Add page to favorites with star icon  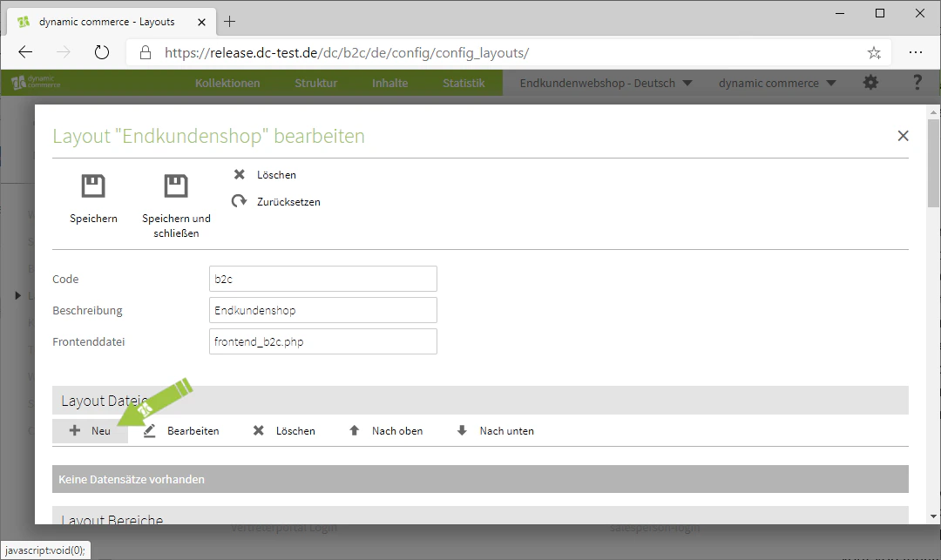click(x=874, y=53)
